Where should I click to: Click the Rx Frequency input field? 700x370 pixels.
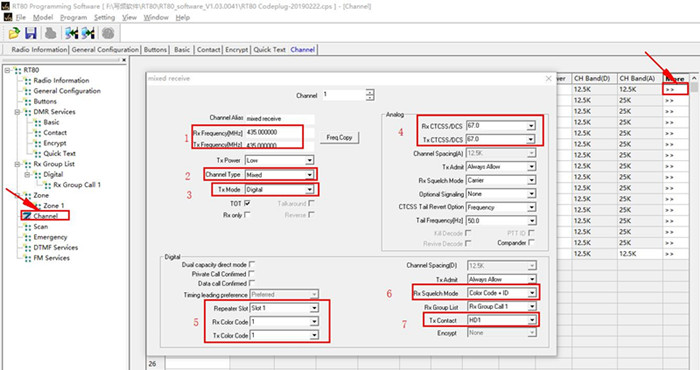pyautogui.click(x=279, y=133)
